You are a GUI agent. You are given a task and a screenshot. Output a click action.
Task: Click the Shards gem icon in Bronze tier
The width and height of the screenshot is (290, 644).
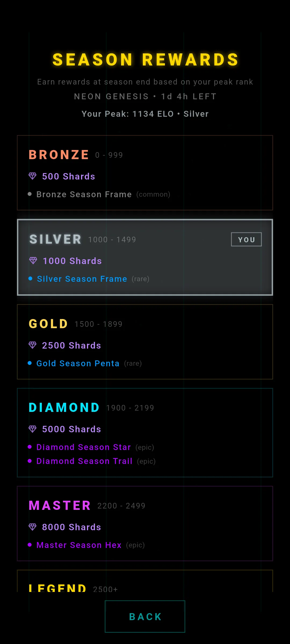click(32, 176)
